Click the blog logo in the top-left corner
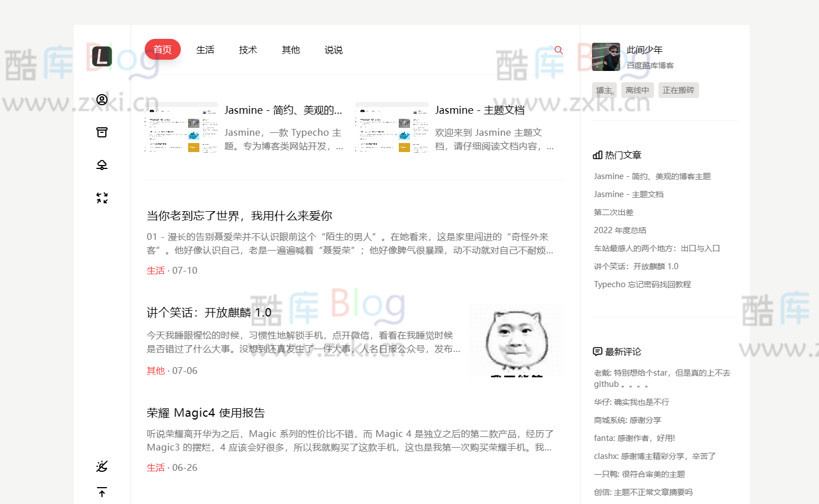819x504 pixels. pyautogui.click(x=101, y=56)
